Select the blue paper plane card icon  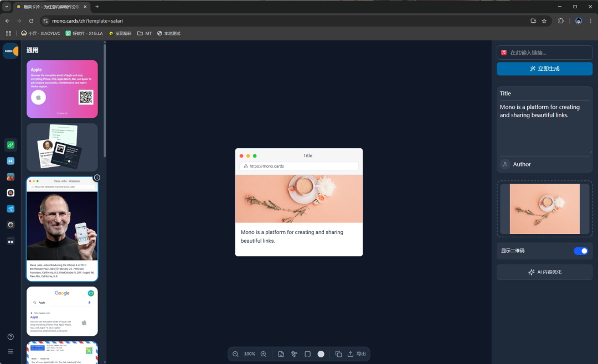point(11,209)
